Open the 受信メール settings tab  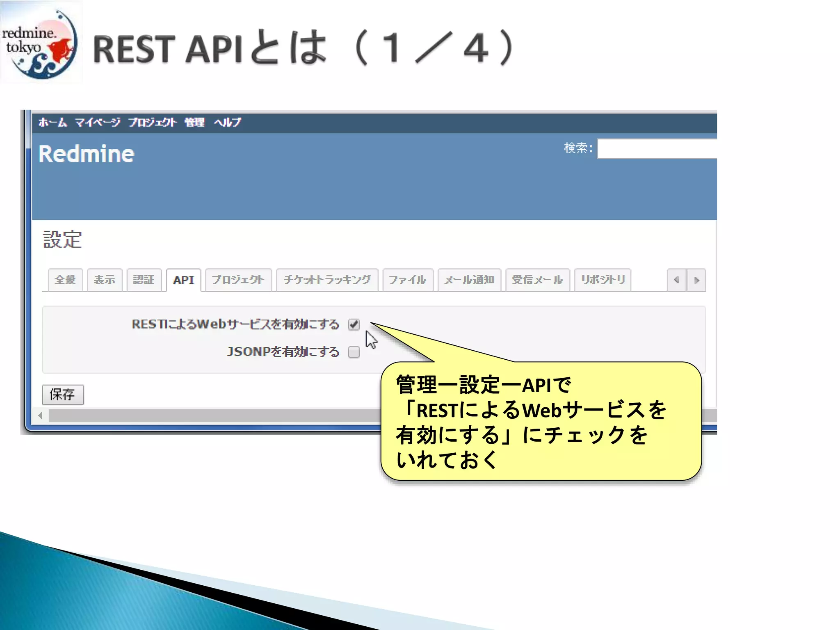(538, 280)
